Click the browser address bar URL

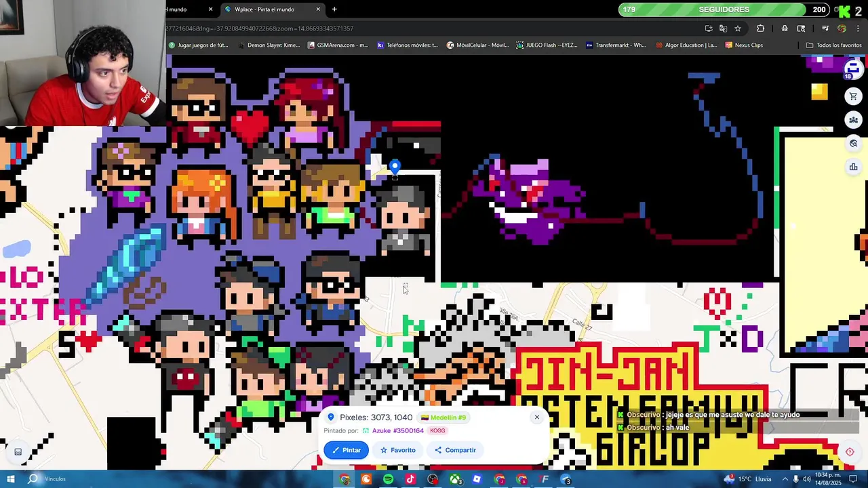[260, 28]
